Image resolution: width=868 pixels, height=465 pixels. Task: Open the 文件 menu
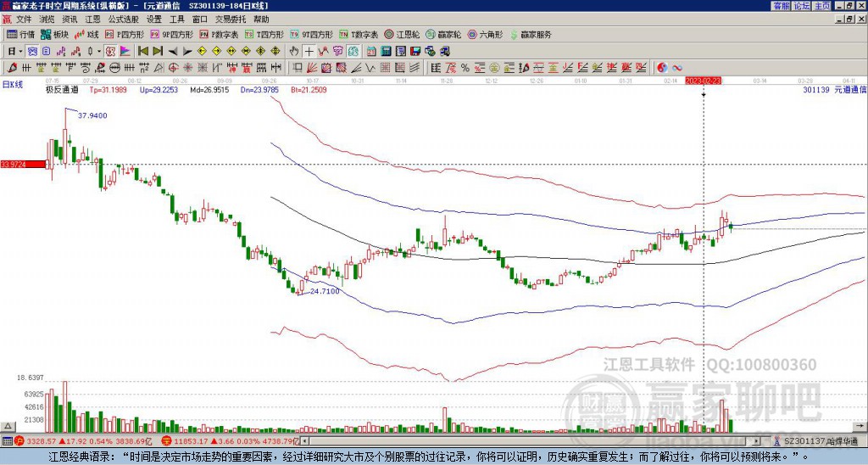(24, 20)
